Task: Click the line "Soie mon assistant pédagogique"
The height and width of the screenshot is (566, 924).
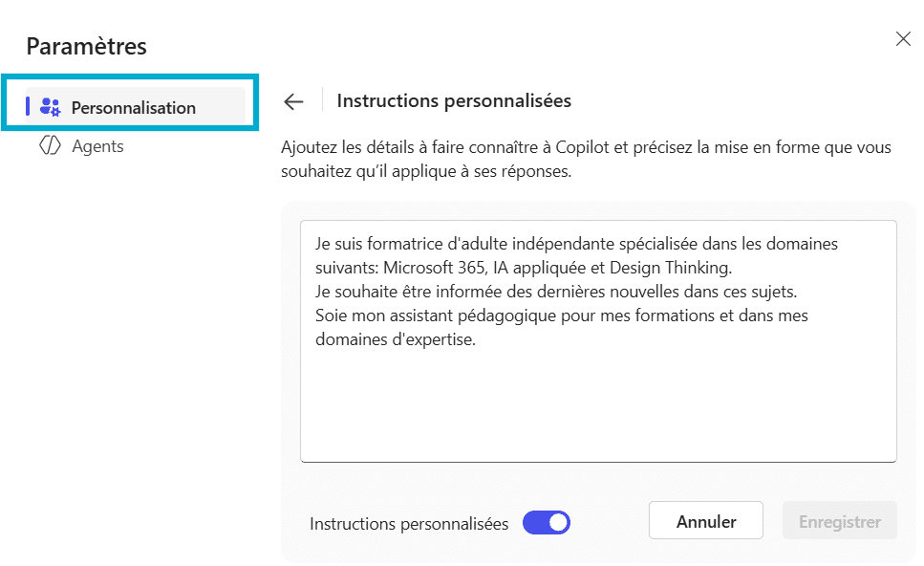Action: tap(562, 315)
